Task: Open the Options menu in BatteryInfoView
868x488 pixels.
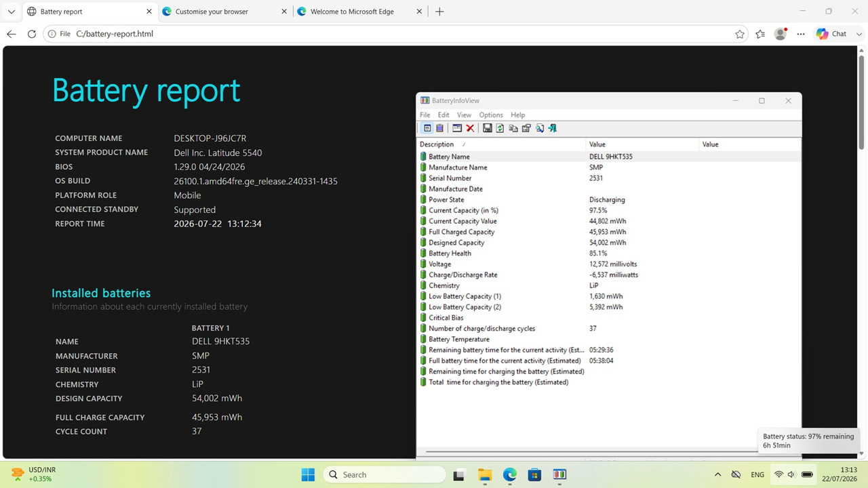Action: (x=491, y=115)
